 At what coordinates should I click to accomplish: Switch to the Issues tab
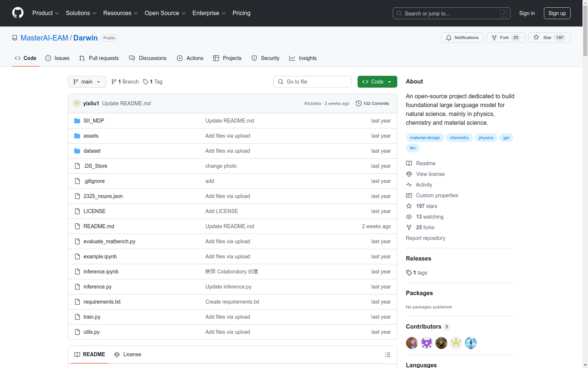point(57,58)
